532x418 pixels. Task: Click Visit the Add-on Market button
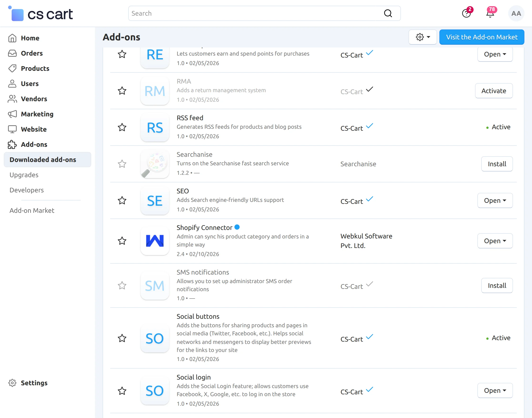[x=482, y=37]
